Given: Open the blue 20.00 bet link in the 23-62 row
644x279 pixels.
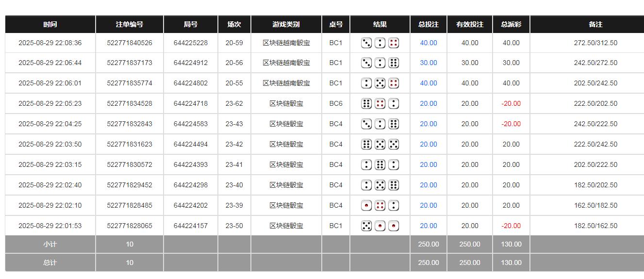Looking at the screenshot, I should click(428, 104).
